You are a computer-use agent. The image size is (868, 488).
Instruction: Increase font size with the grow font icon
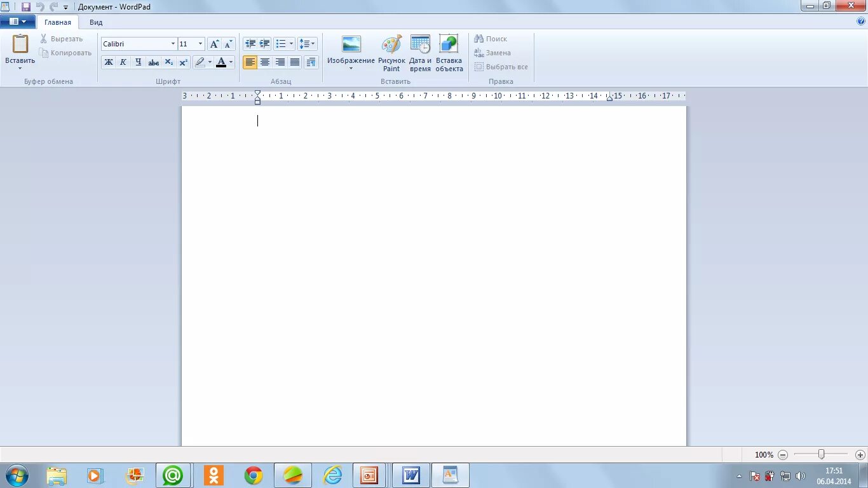tap(215, 44)
